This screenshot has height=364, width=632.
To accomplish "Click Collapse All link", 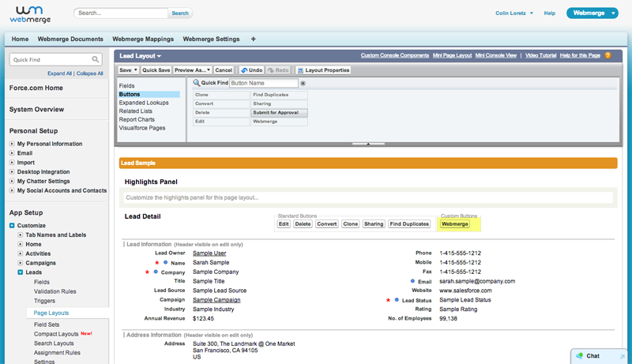I will click(x=90, y=73).
